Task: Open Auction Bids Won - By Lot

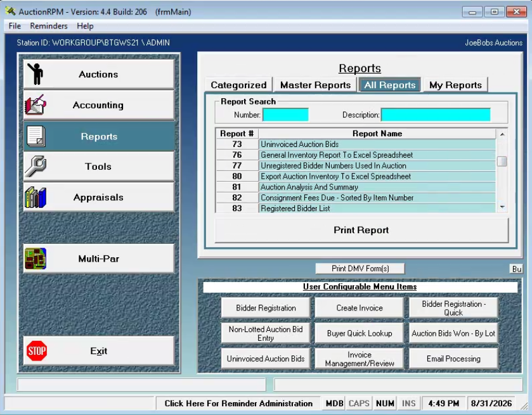Action: [453, 333]
